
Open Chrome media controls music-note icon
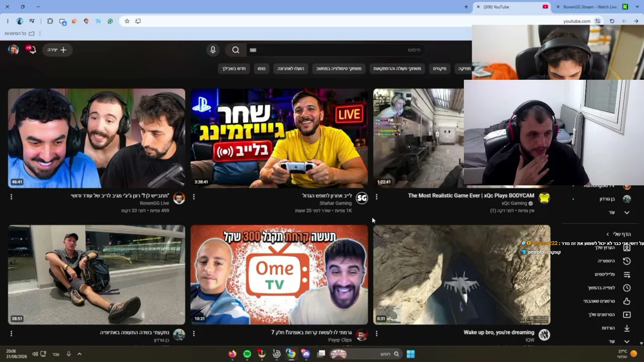(x=32, y=21)
